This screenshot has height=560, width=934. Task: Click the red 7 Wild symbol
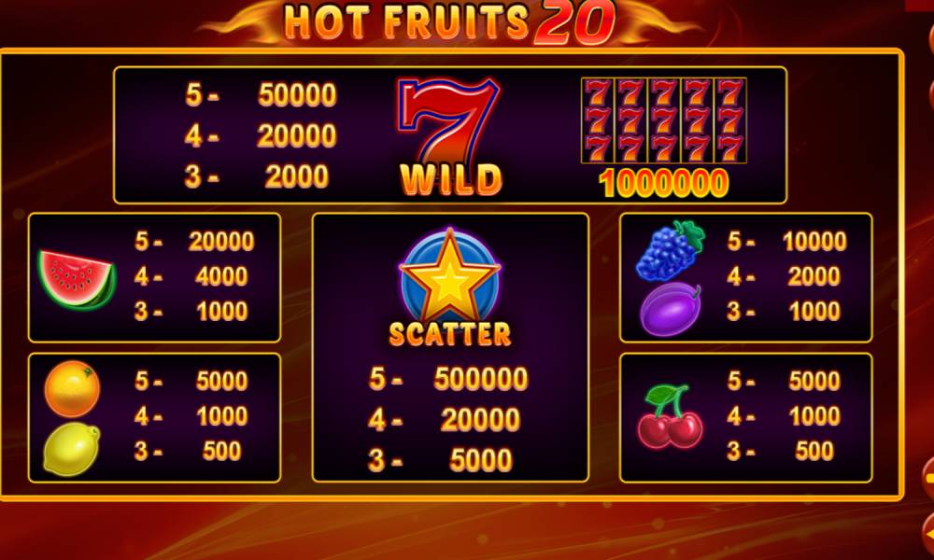point(448,120)
